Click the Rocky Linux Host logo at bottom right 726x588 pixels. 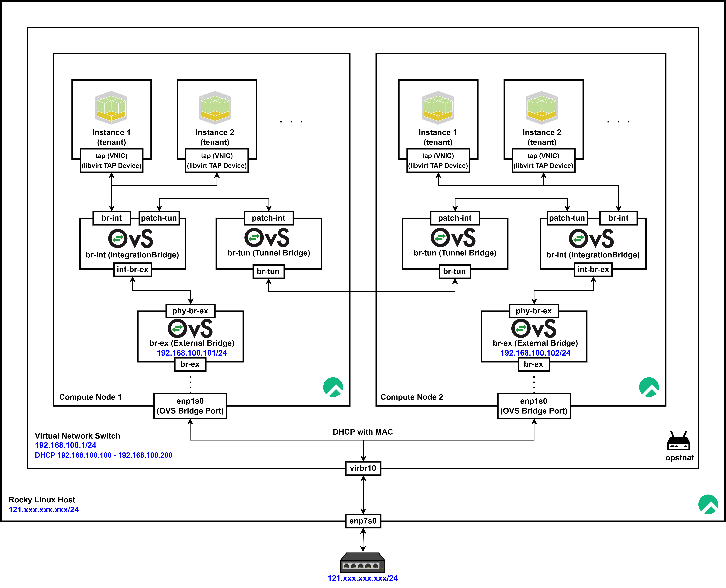[x=708, y=504]
